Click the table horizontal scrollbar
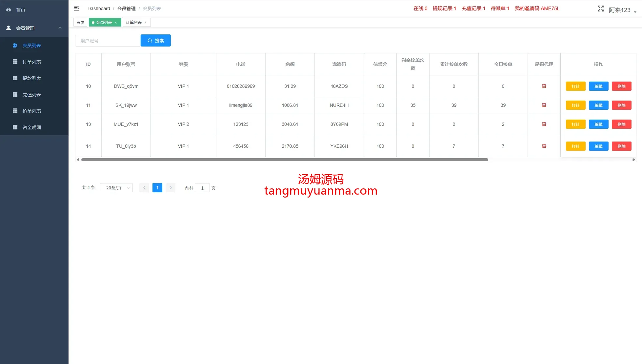Viewport: 642px width, 364px height. tap(284, 160)
